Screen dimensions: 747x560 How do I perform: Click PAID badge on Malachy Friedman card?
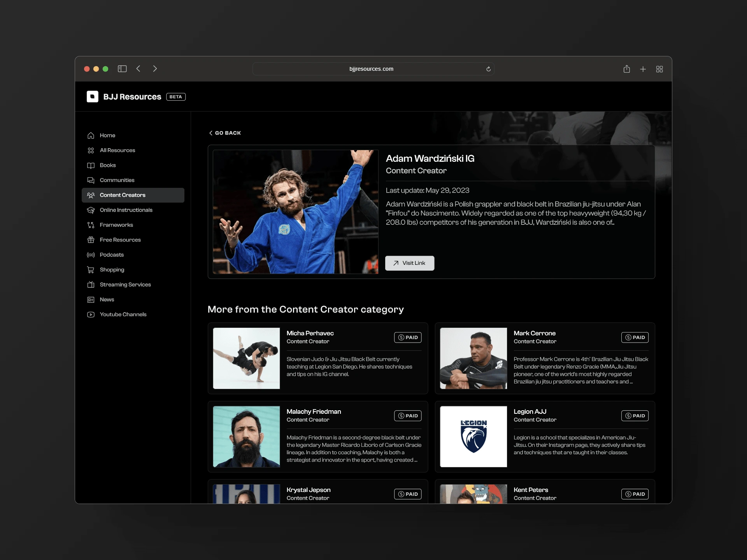408,416
